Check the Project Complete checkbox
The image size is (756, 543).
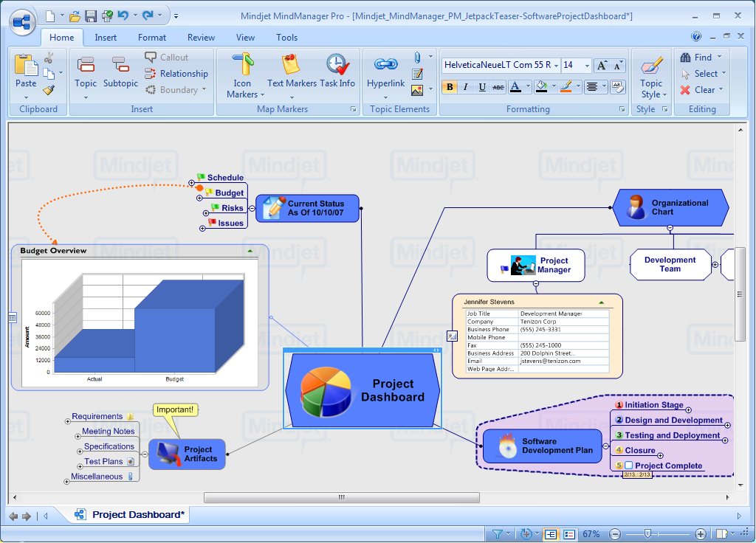click(629, 466)
